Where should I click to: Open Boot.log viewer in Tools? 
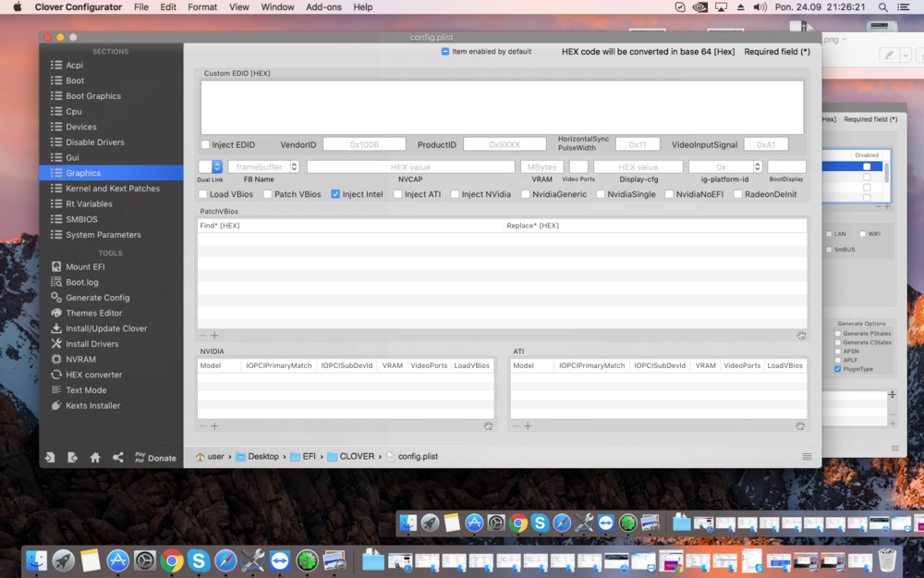point(81,282)
